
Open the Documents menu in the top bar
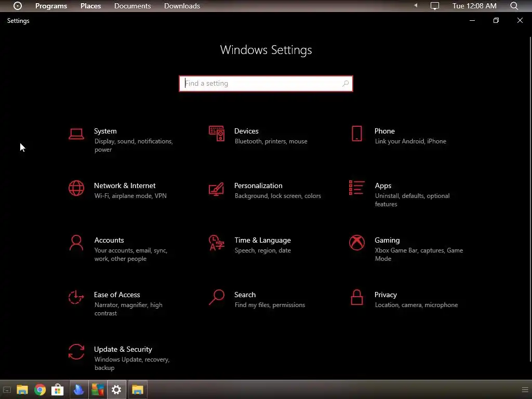click(x=132, y=6)
